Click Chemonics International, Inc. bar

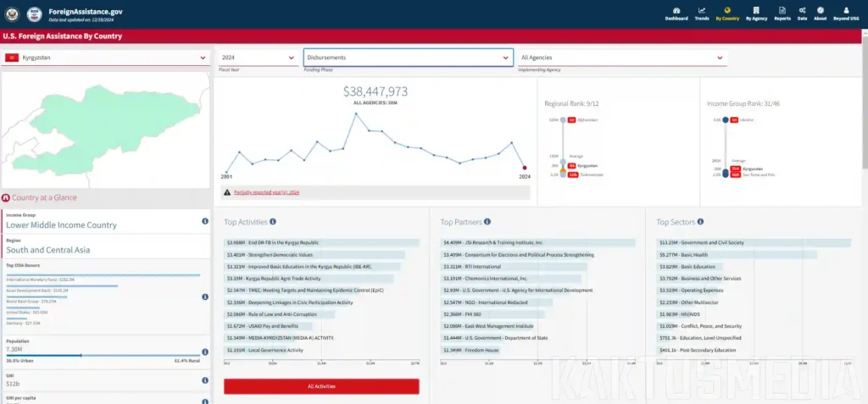[511, 279]
